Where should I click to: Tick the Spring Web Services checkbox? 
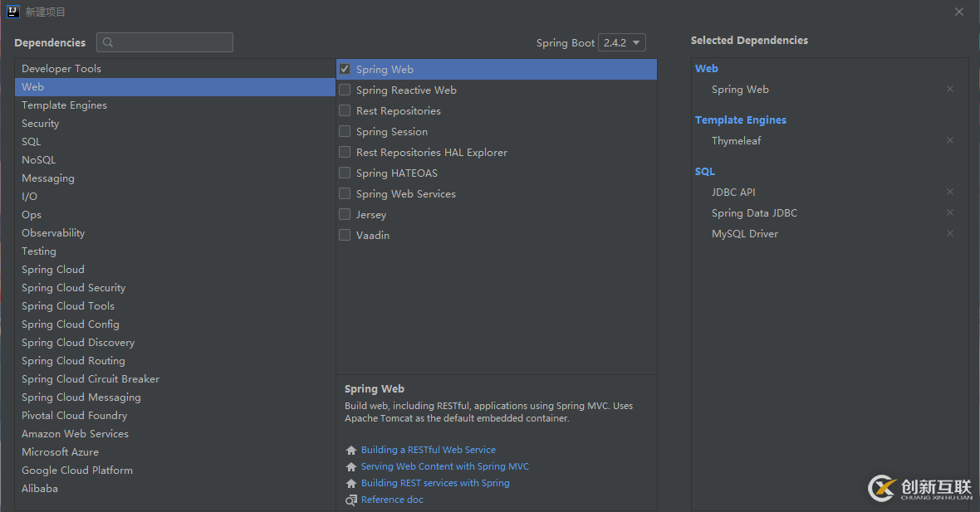345,193
